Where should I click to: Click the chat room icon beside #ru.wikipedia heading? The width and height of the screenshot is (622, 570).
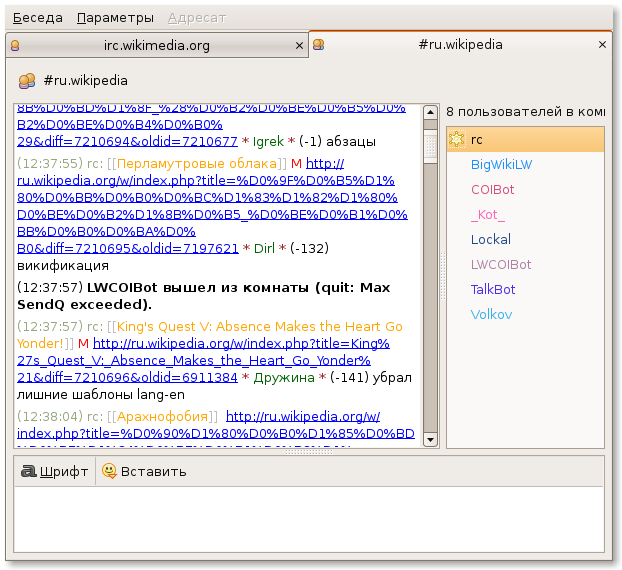pyautogui.click(x=27, y=81)
